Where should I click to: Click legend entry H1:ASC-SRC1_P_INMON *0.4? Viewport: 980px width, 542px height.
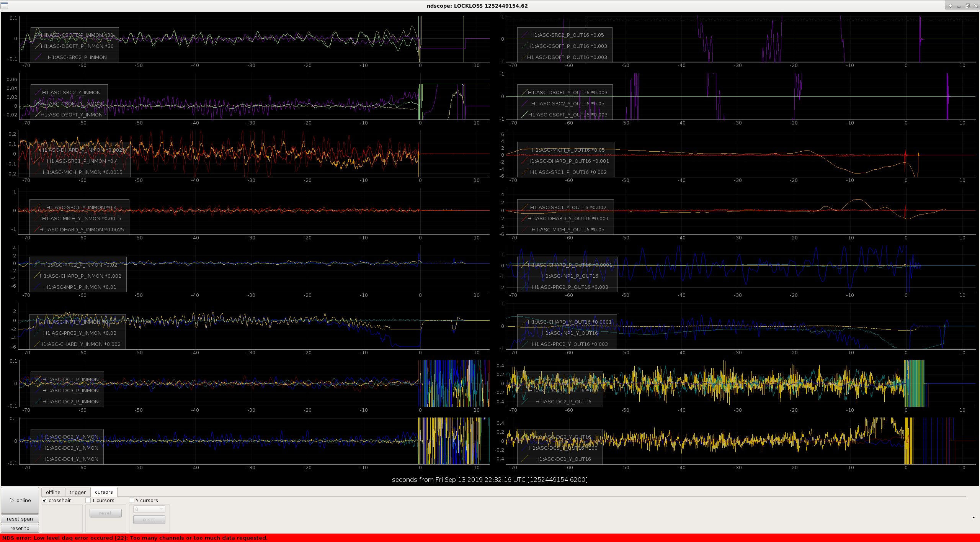point(82,161)
